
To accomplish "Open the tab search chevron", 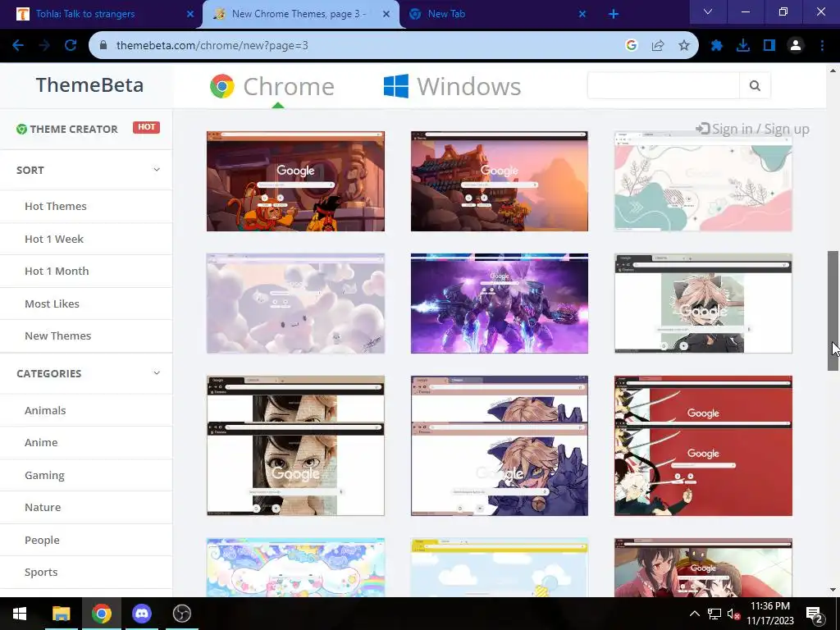I will point(708,11).
